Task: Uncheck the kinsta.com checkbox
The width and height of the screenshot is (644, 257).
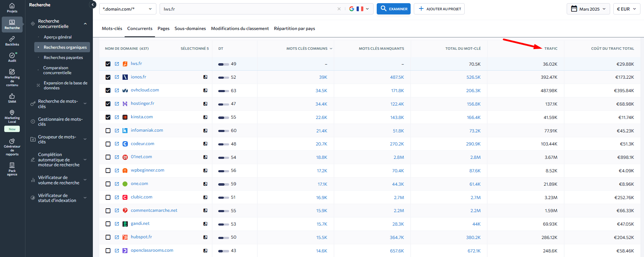Action: [108, 117]
